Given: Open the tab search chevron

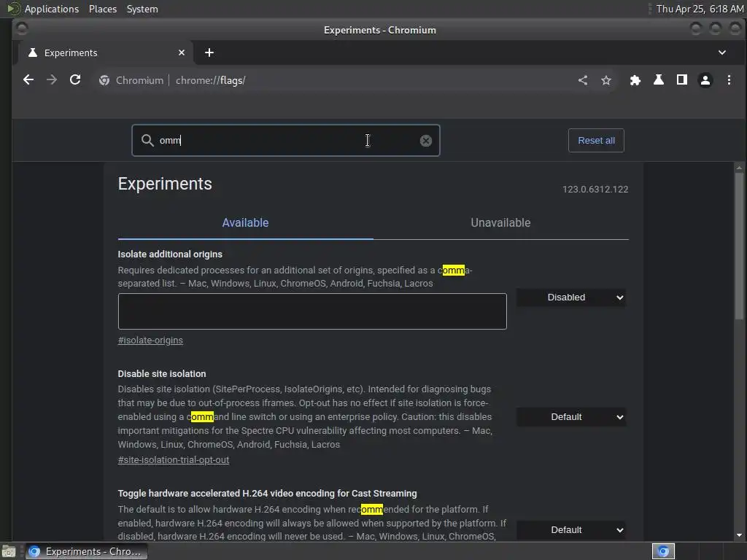Looking at the screenshot, I should (x=722, y=52).
